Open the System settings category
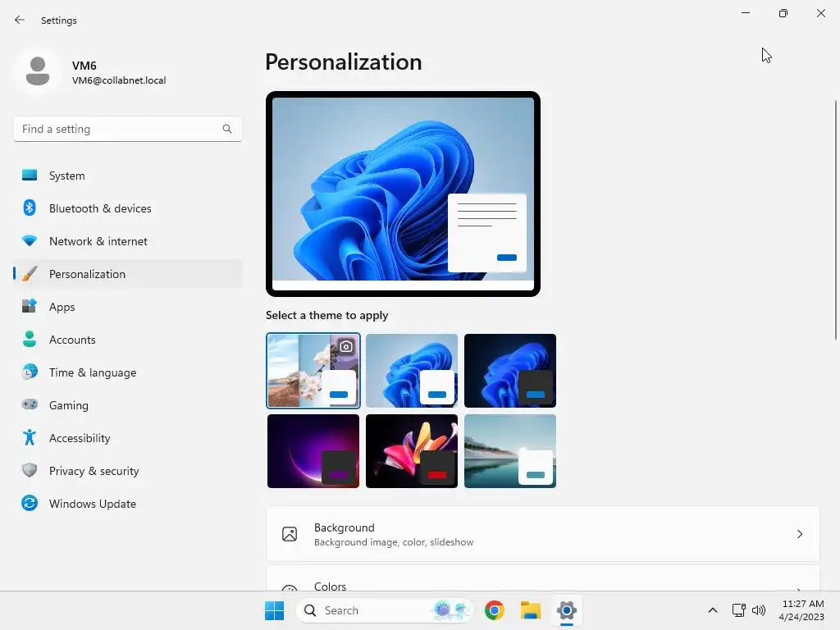Image resolution: width=840 pixels, height=630 pixels. click(x=128, y=176)
